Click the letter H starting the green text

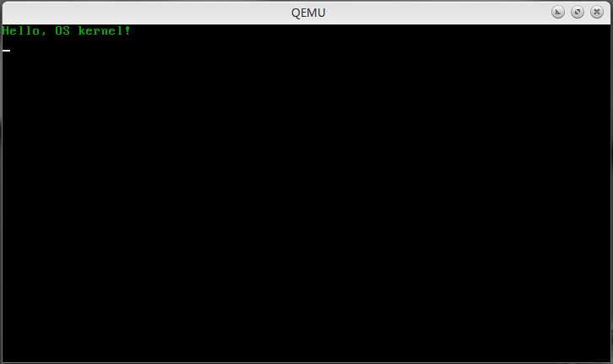(6, 31)
